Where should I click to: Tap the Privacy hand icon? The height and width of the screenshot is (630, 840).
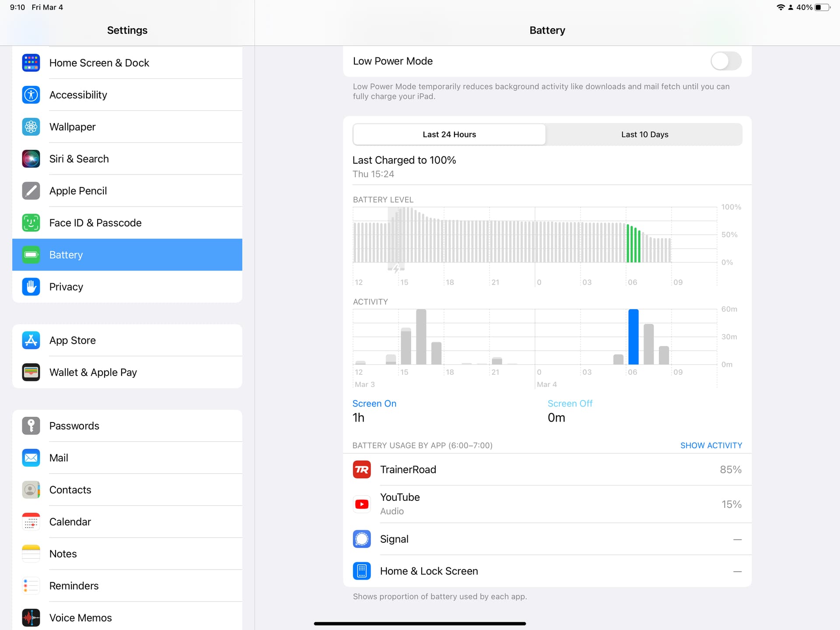coord(31,287)
